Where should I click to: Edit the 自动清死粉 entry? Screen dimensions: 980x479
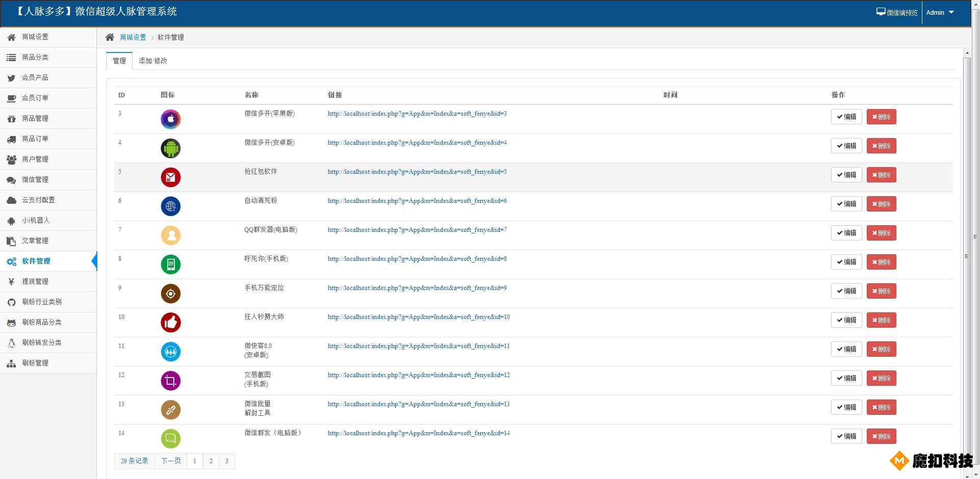click(846, 204)
